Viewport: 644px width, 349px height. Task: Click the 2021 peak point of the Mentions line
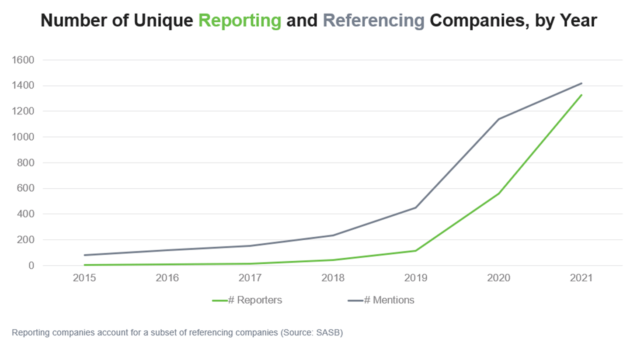click(x=581, y=83)
